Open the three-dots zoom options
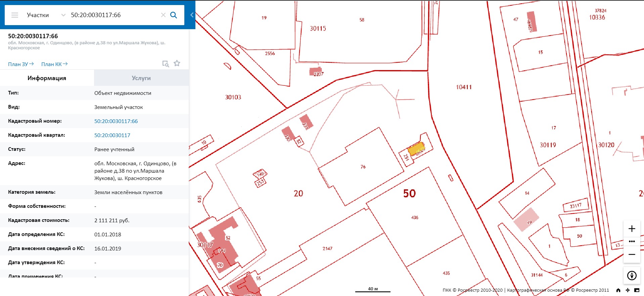Viewport: 644px width, 296px height. tap(632, 241)
